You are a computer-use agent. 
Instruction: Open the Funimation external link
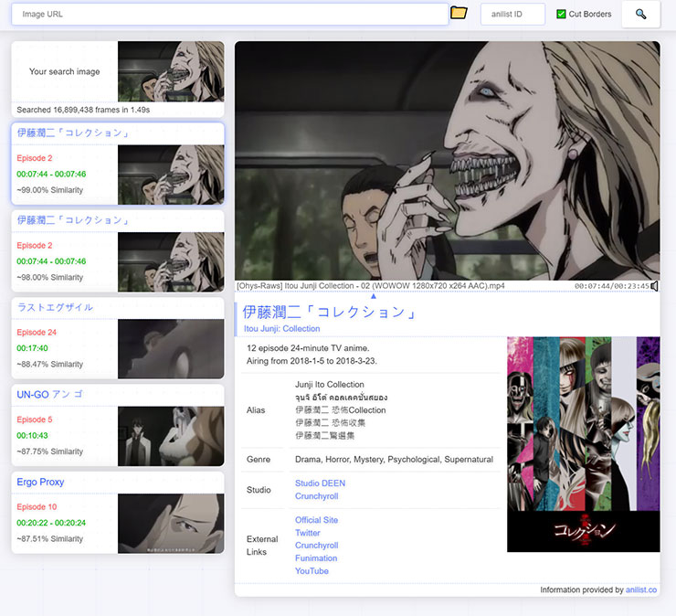[315, 558]
